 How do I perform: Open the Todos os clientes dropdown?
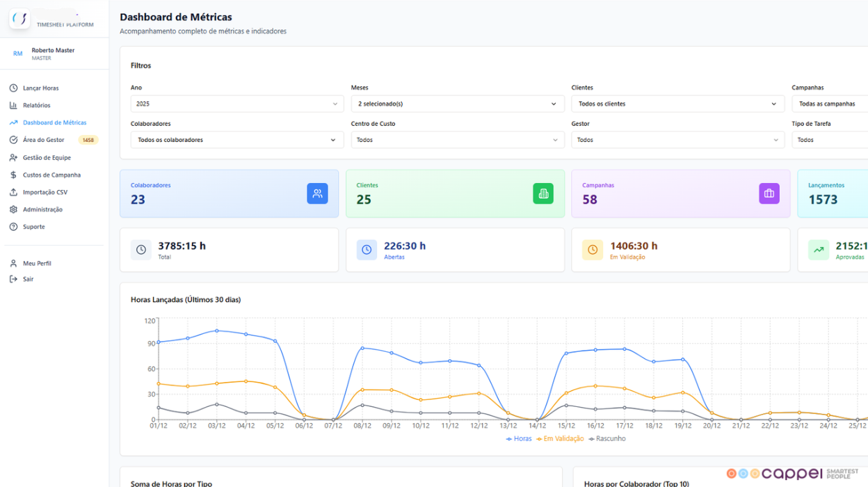(677, 104)
